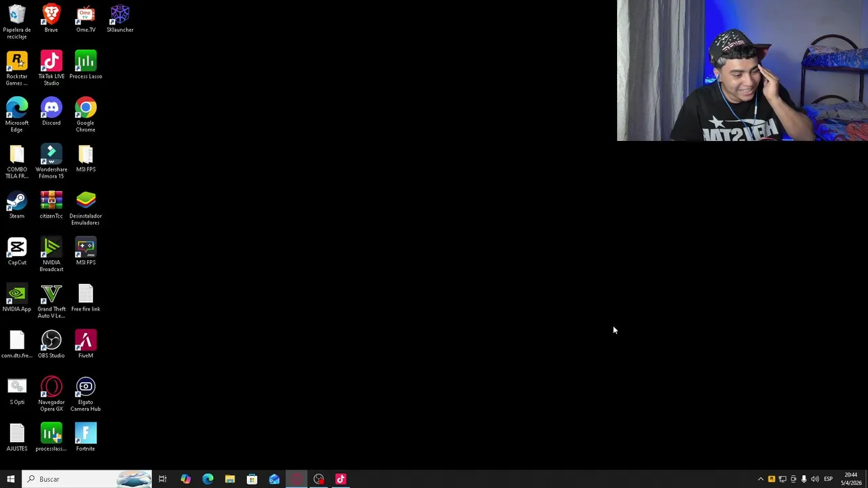Select the NVIDIA App desktop shortcut
The height and width of the screenshot is (488, 868).
click(x=17, y=298)
